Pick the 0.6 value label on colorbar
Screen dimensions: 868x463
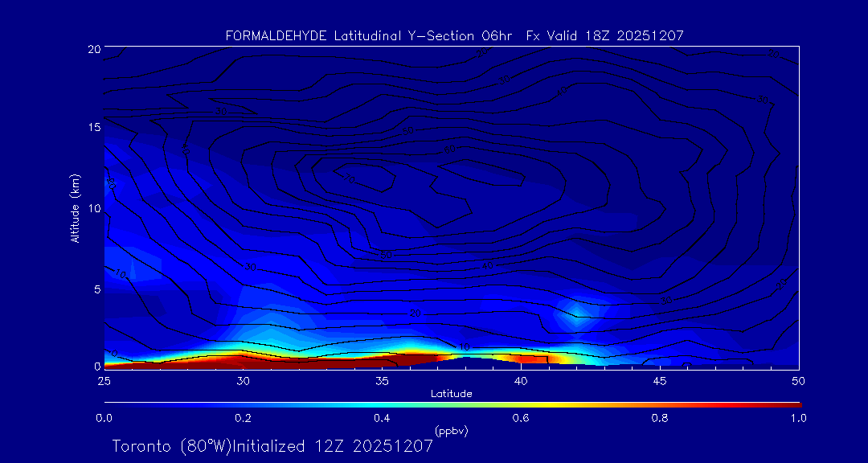(521, 418)
